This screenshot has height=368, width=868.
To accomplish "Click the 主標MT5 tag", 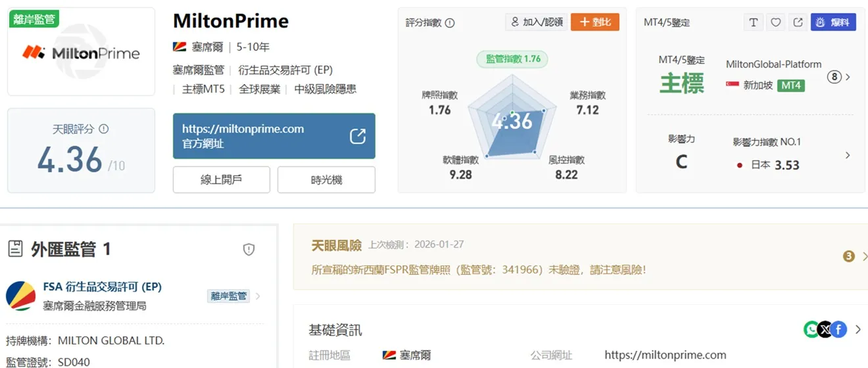I will [203, 89].
